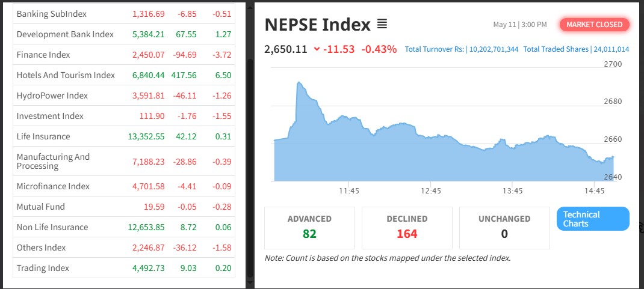644x289 pixels.
Task: Click the DECLINED count box
Action: coord(407,228)
